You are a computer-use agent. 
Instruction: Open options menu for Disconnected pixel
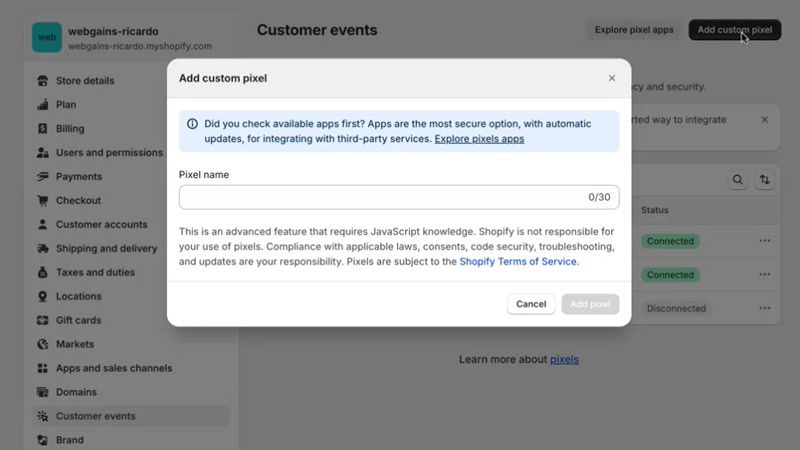(x=765, y=309)
